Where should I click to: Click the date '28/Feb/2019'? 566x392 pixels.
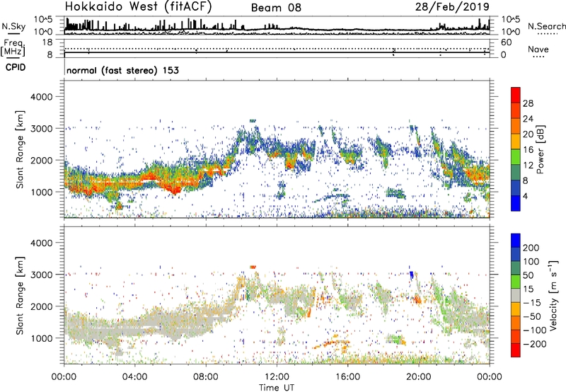[452, 6]
